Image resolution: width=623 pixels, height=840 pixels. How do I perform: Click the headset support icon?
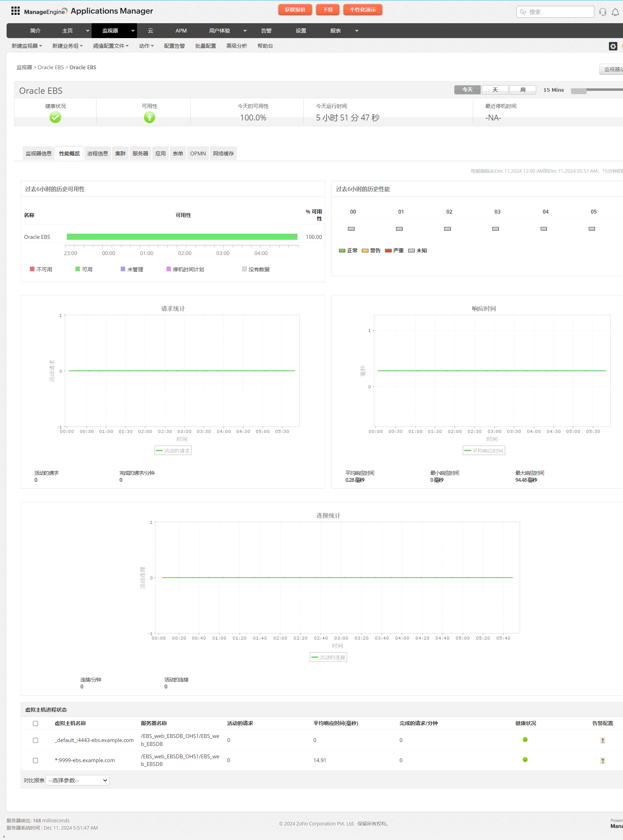603,12
